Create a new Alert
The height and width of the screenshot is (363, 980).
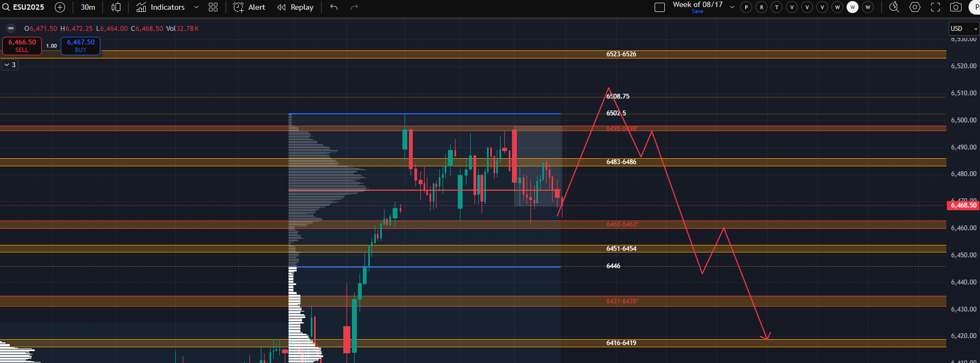[x=249, y=7]
